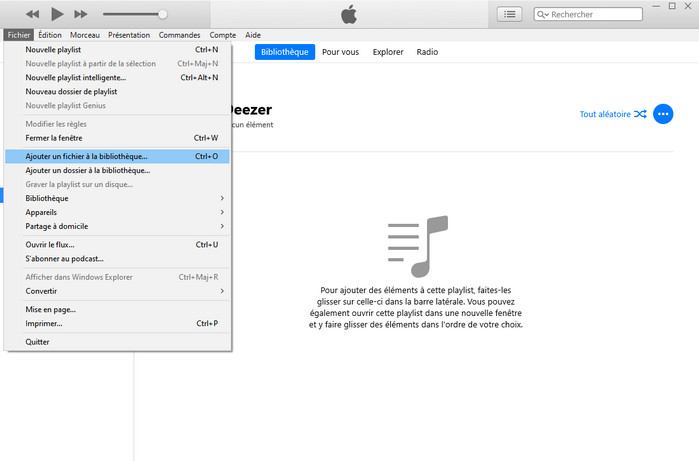Open the Édition menu

click(x=50, y=35)
